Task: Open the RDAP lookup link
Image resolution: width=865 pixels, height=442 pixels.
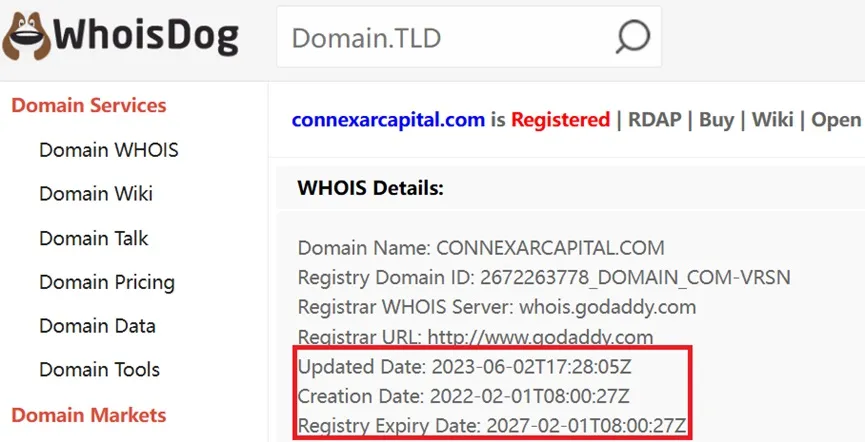Action: point(654,120)
